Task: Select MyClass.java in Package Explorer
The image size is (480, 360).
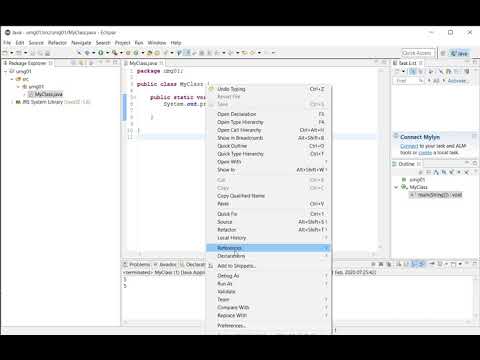Action: click(x=46, y=94)
